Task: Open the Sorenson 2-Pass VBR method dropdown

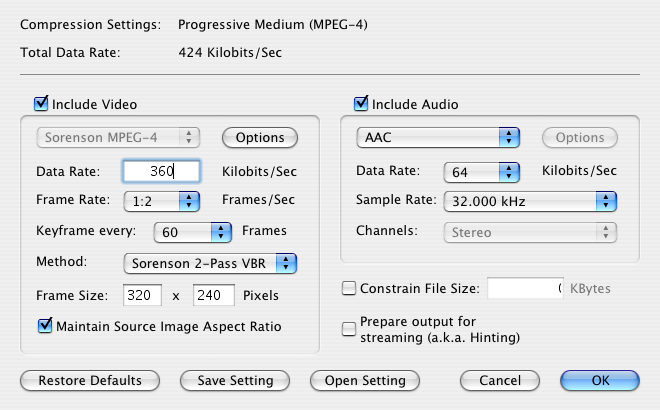Action: point(210,263)
